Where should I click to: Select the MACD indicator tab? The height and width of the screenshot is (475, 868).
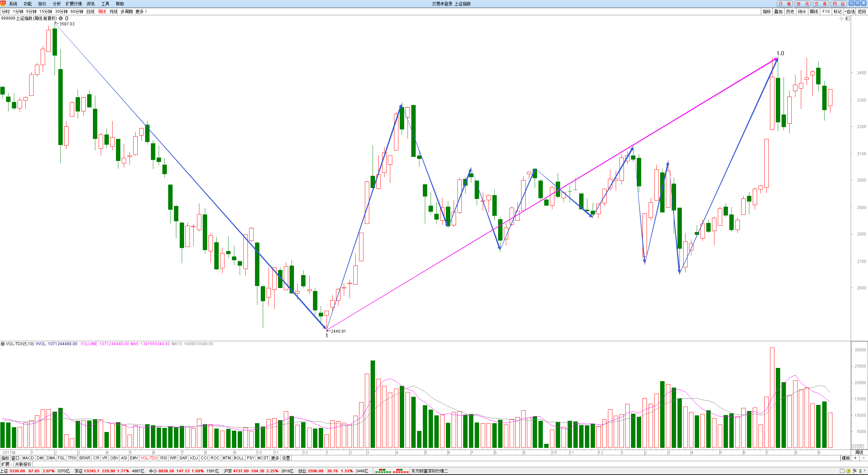(28, 458)
